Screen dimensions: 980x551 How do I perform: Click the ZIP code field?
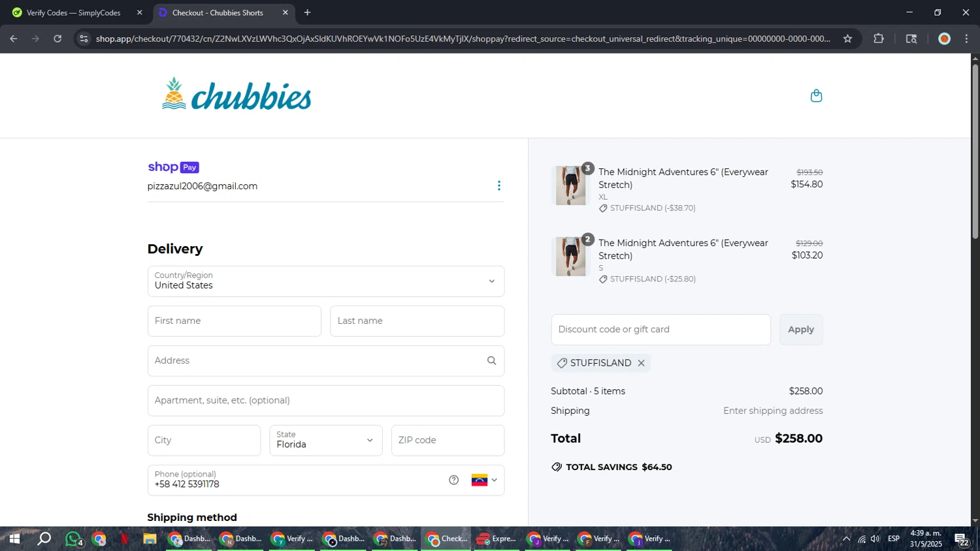tap(448, 441)
